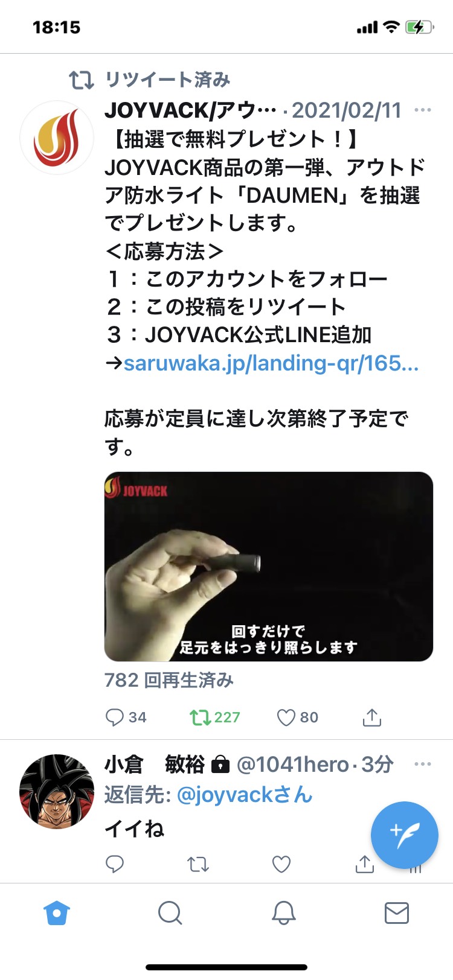Viewport: 453px width, 980px height.
Task: Retweet the イイね reply
Action: click(198, 864)
